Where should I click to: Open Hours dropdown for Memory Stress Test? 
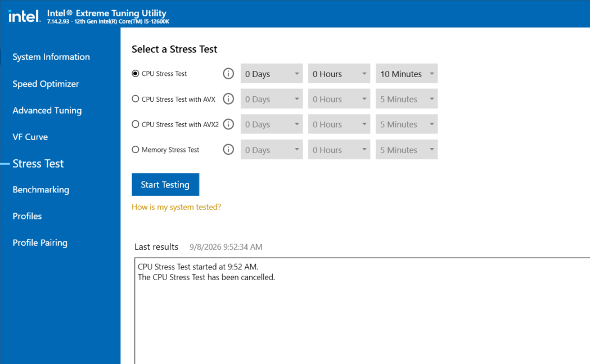(339, 150)
